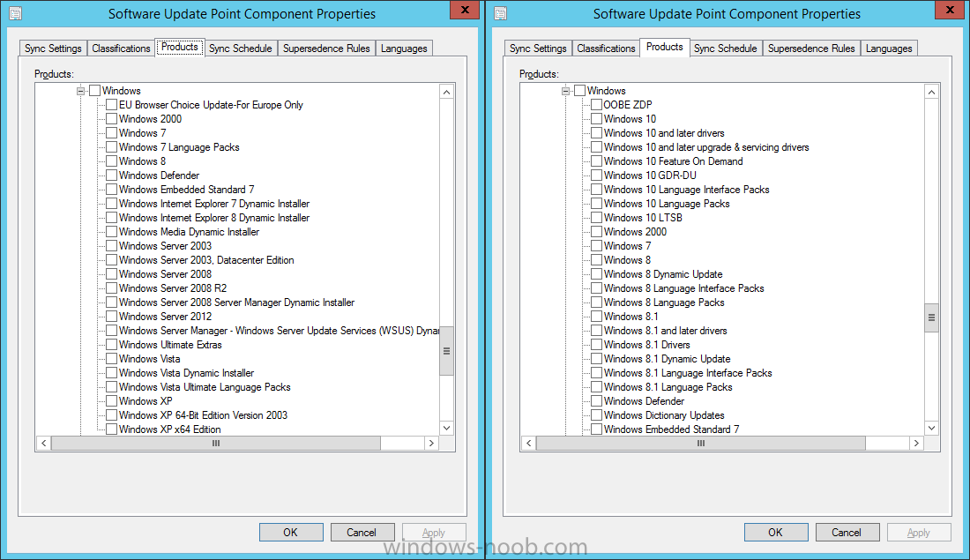Viewport: 970px width, 560px height.
Task: Click scroll-right arrow in left window's product list
Action: point(432,443)
